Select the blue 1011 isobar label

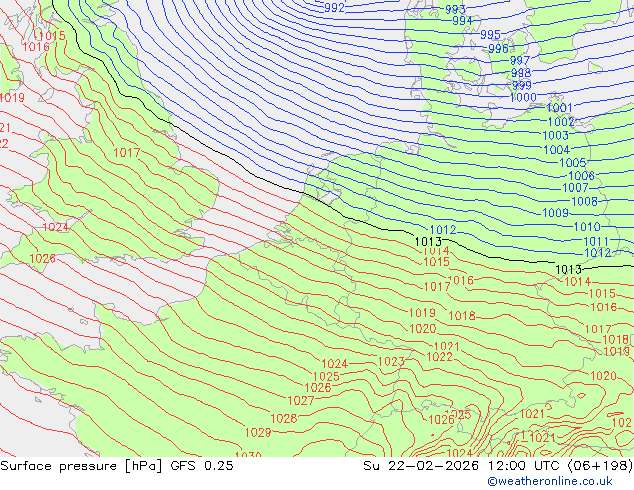pyautogui.click(x=596, y=242)
